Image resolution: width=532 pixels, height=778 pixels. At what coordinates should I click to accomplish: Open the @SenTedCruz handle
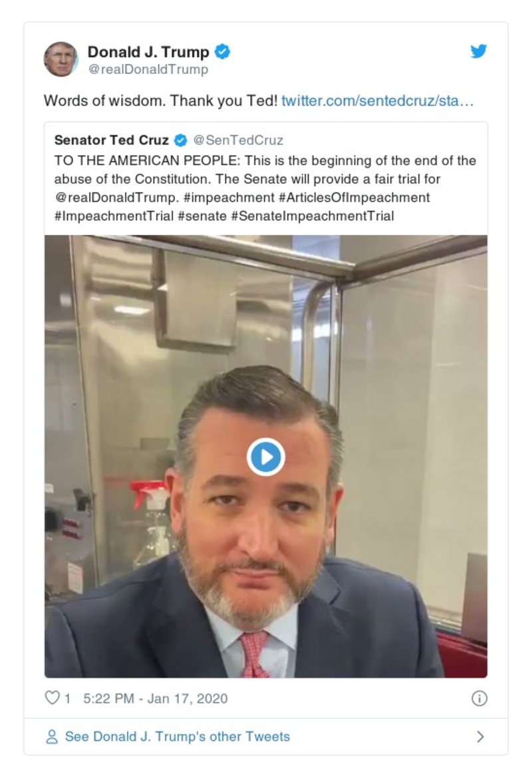(x=238, y=140)
